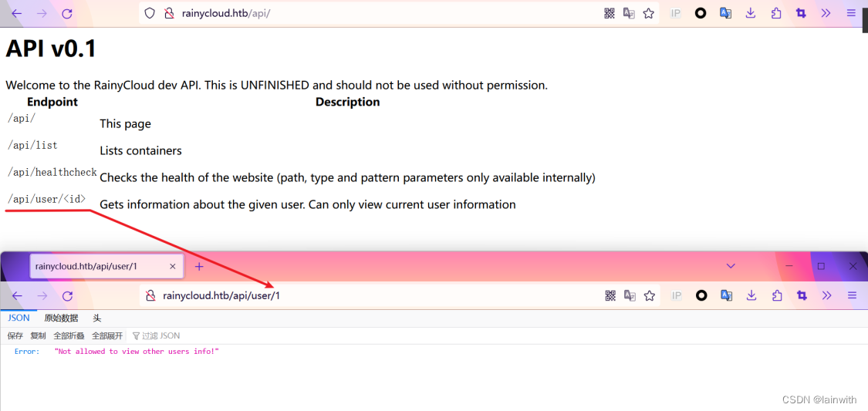Open the hamburger application menu in upper browser

pos(851,14)
